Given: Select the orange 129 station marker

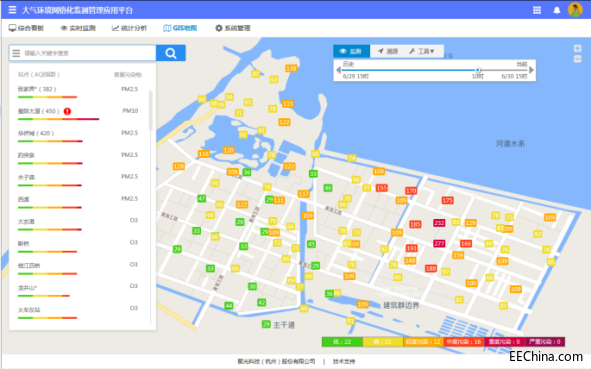Looking at the screenshot, I should (470, 223).
